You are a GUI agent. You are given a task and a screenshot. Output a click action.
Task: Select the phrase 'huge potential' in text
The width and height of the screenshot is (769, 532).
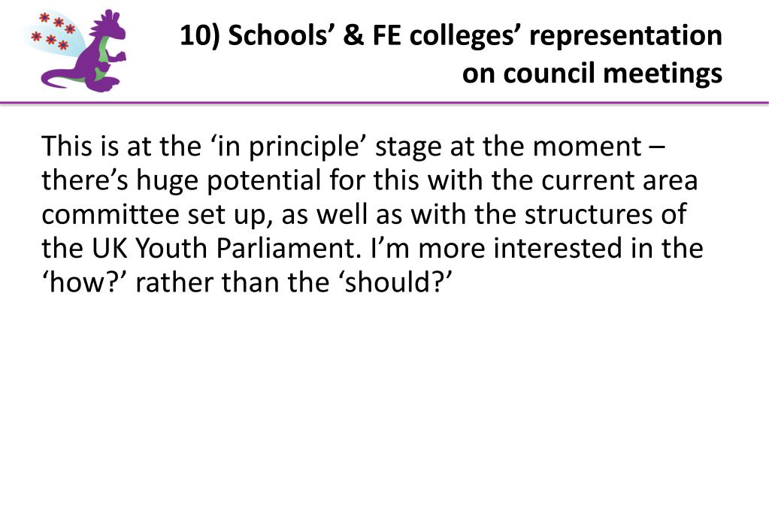click(229, 181)
